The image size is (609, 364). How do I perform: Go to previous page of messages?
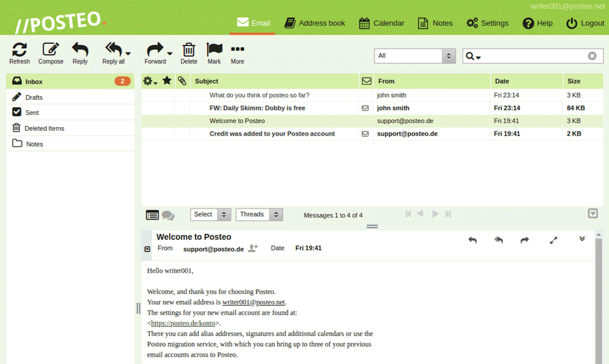[x=420, y=214]
